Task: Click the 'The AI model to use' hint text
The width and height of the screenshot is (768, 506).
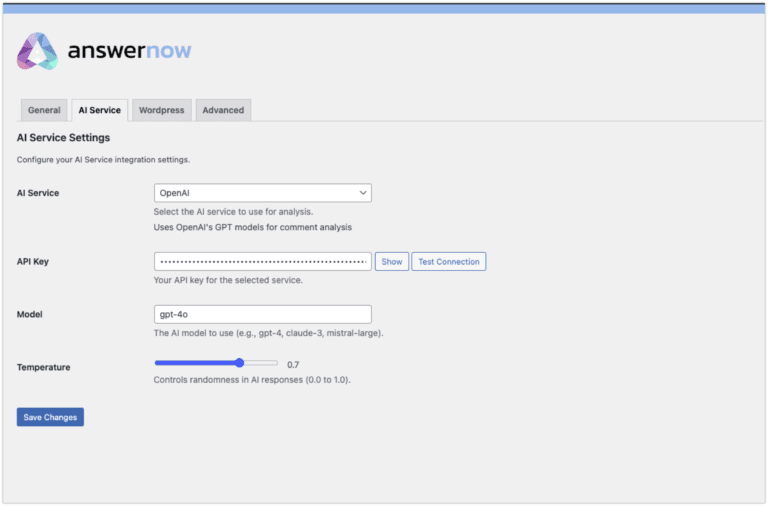Action: [x=268, y=333]
